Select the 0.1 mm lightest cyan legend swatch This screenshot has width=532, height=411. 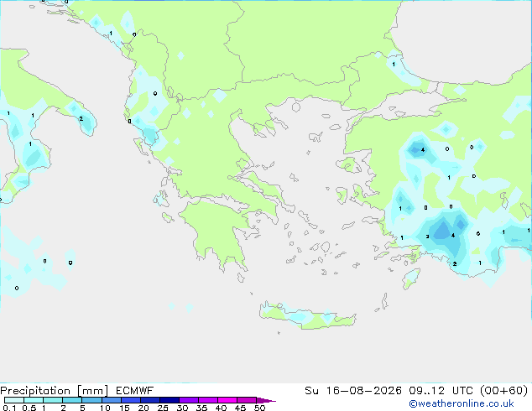[x=14, y=400]
